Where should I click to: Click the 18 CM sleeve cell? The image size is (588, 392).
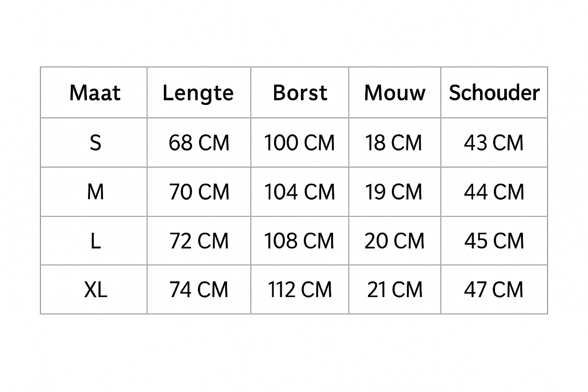pyautogui.click(x=394, y=143)
